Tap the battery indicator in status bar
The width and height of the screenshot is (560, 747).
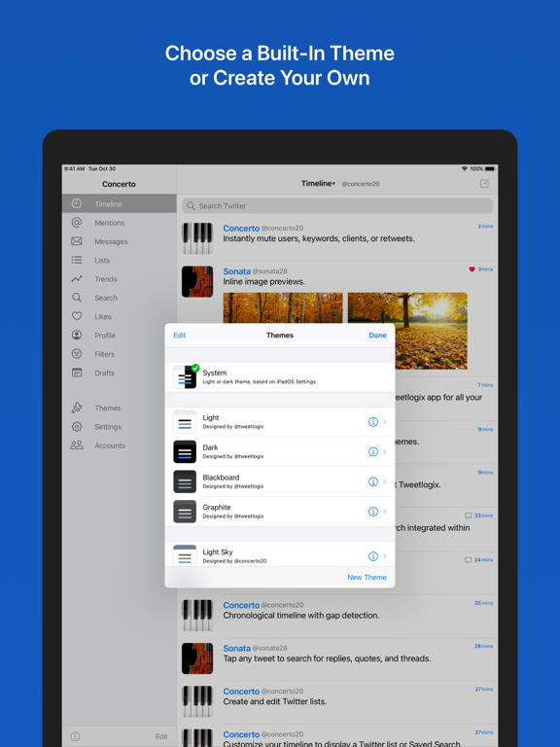[490, 168]
